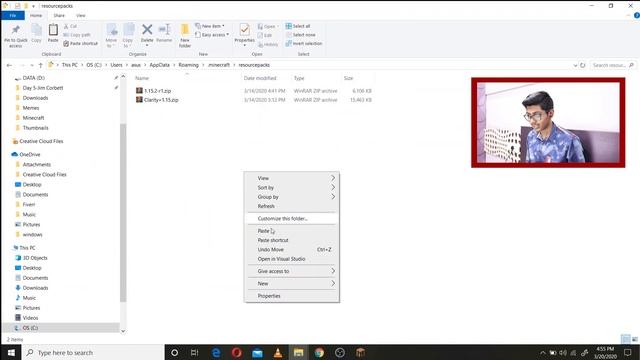Choose Customize this folder in context menu
The height and width of the screenshot is (360, 640).
(291, 218)
